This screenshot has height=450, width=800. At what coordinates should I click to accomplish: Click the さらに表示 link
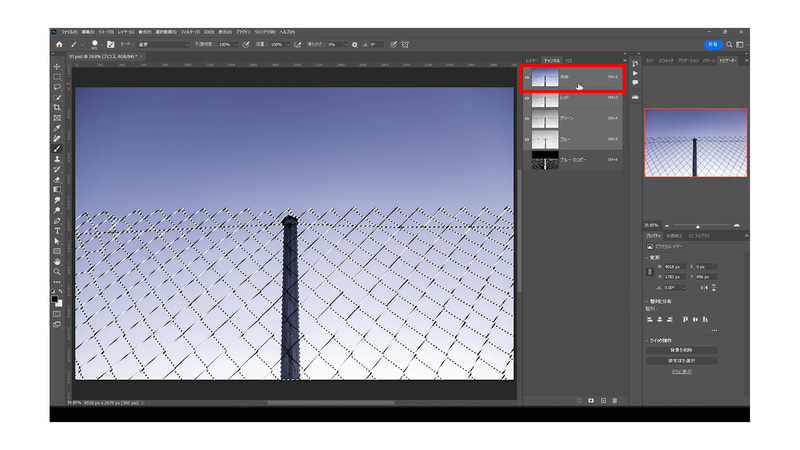pos(682,371)
